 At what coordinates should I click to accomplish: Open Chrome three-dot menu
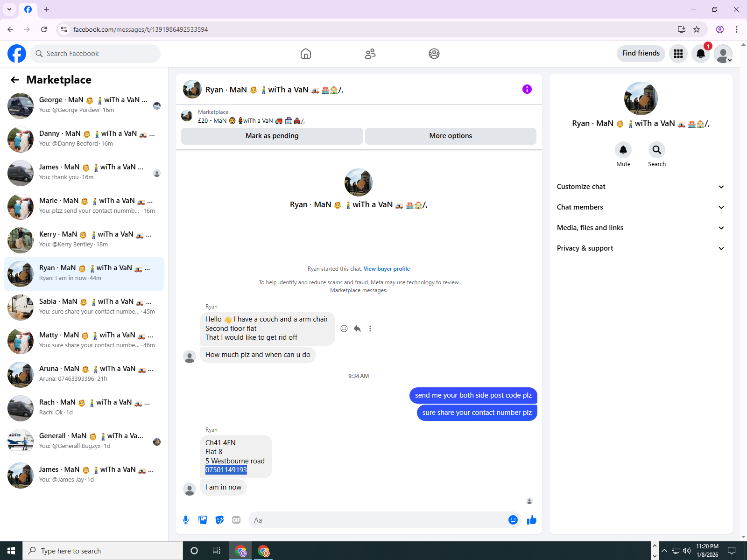[x=737, y=29]
